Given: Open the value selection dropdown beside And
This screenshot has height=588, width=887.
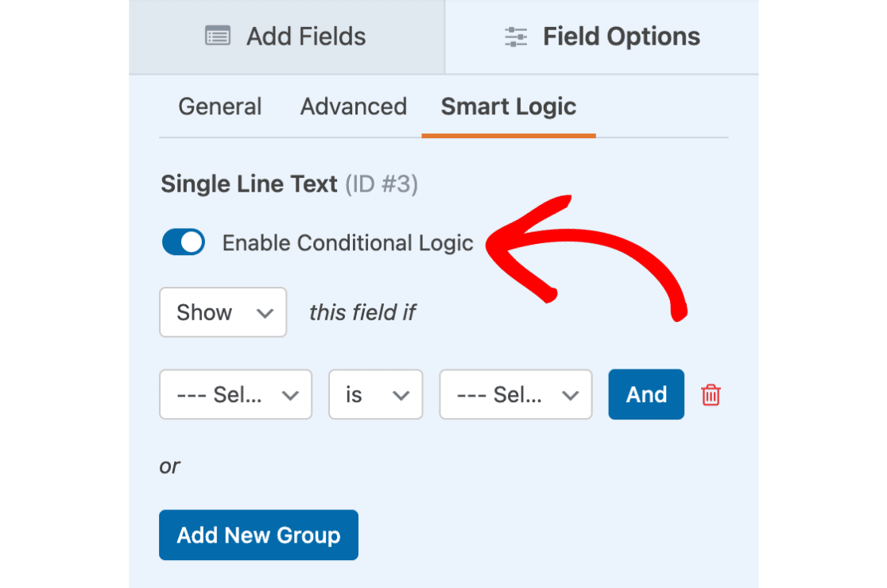Looking at the screenshot, I should [x=515, y=394].
